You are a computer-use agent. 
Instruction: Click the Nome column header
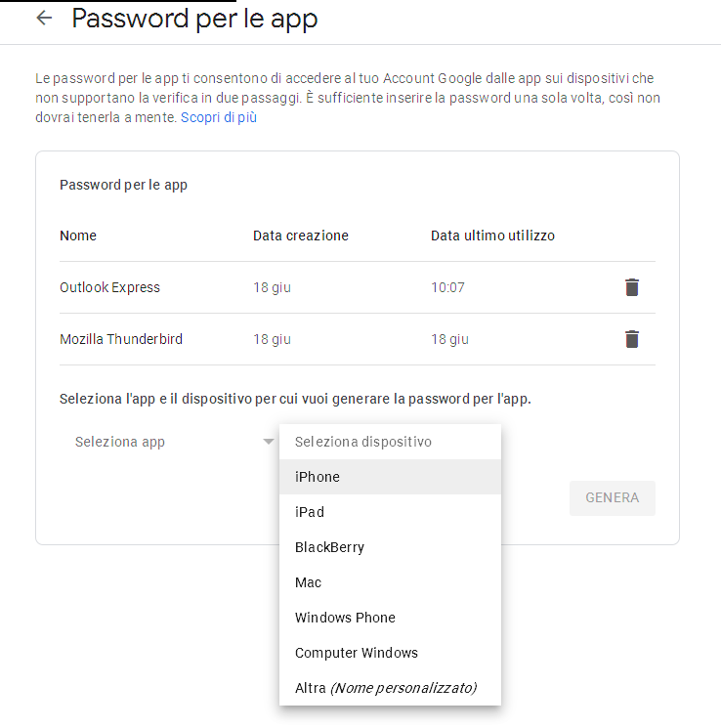[x=78, y=236]
